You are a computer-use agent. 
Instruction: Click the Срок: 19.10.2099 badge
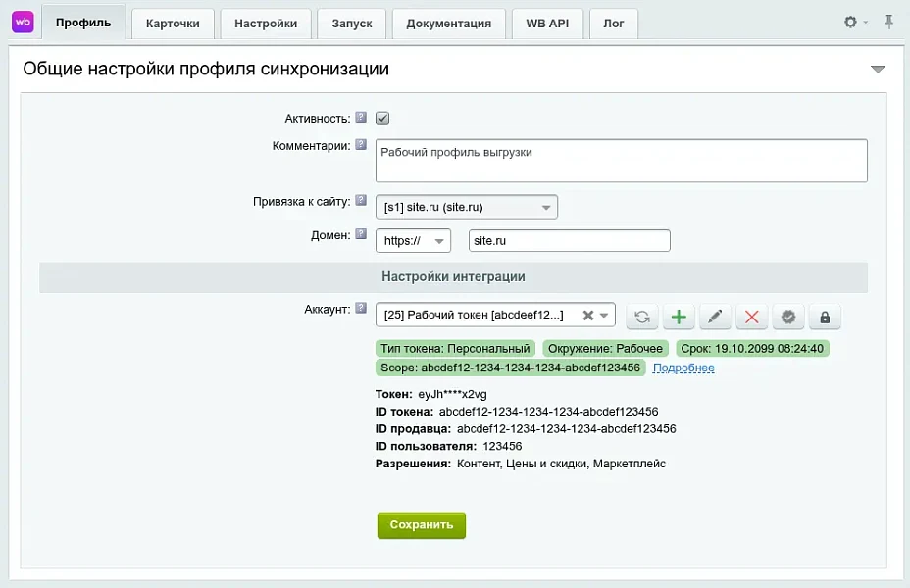point(752,349)
